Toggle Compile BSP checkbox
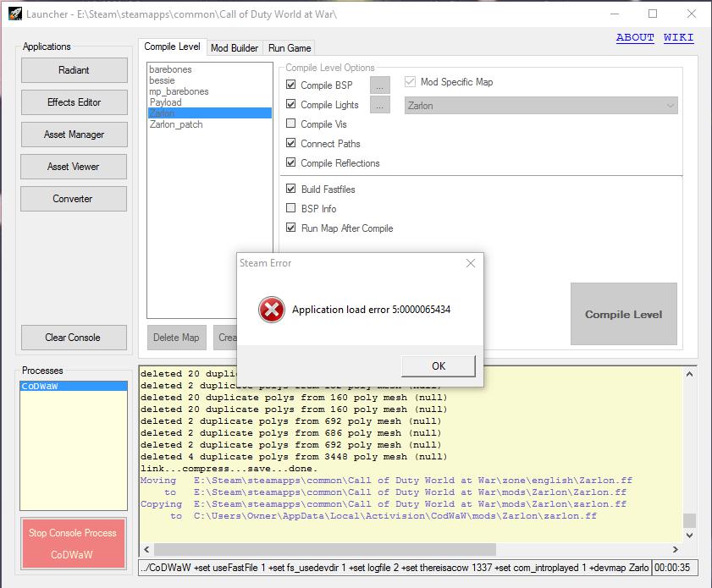Image resolution: width=712 pixels, height=588 pixels. [291, 85]
